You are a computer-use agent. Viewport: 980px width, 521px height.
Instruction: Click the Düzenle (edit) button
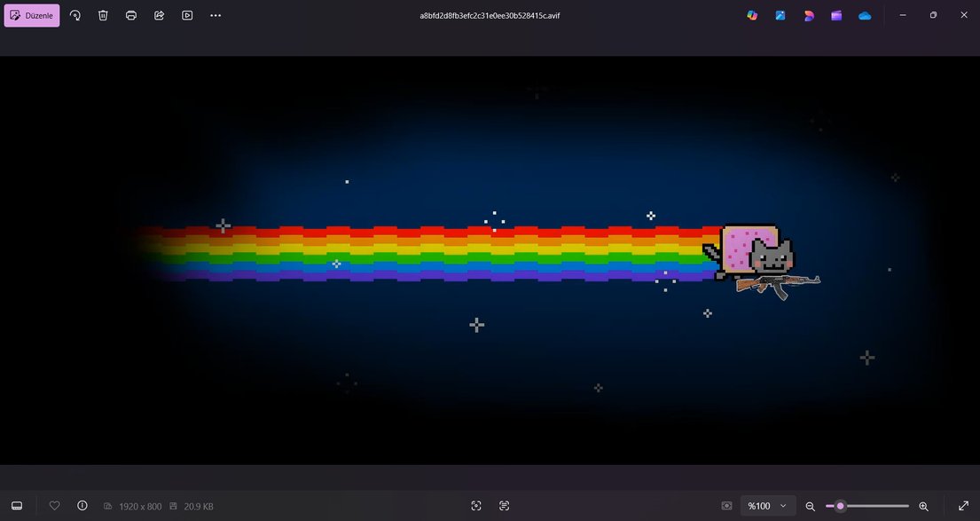pos(32,16)
